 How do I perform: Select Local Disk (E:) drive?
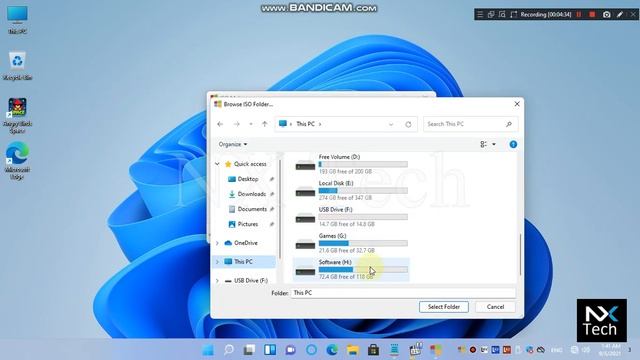[351, 191]
